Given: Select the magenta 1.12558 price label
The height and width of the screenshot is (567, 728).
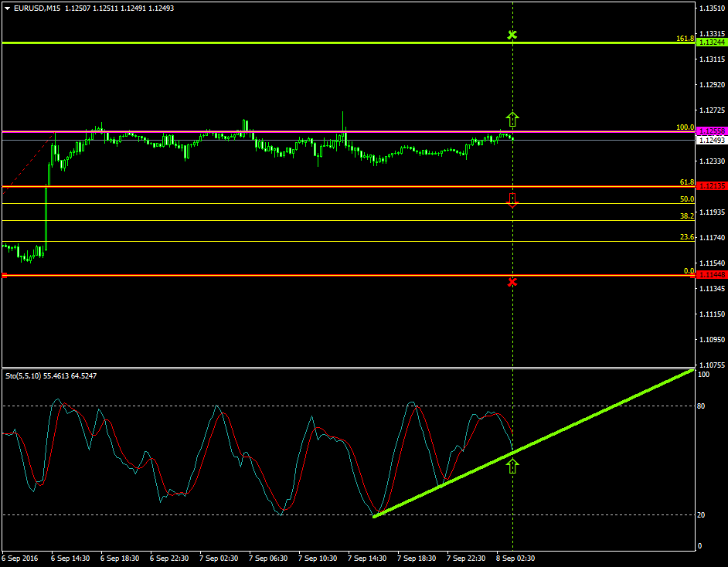Looking at the screenshot, I should 711,131.
